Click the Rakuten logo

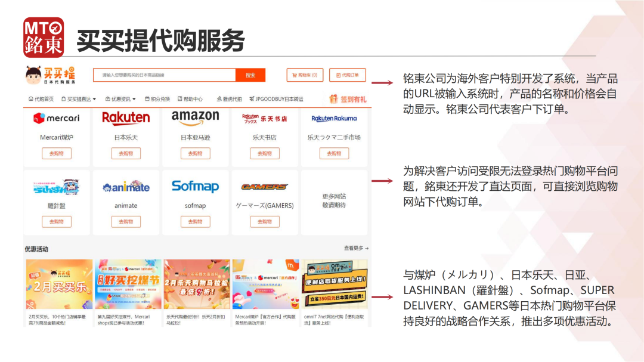tap(126, 118)
